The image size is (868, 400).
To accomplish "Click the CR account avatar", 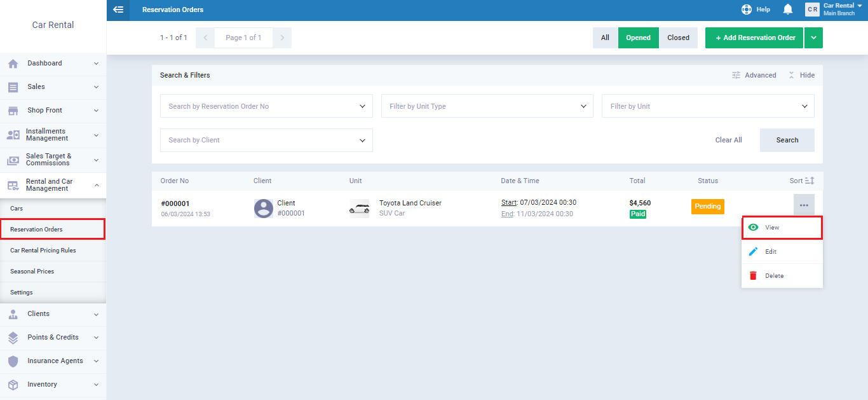I will (812, 10).
